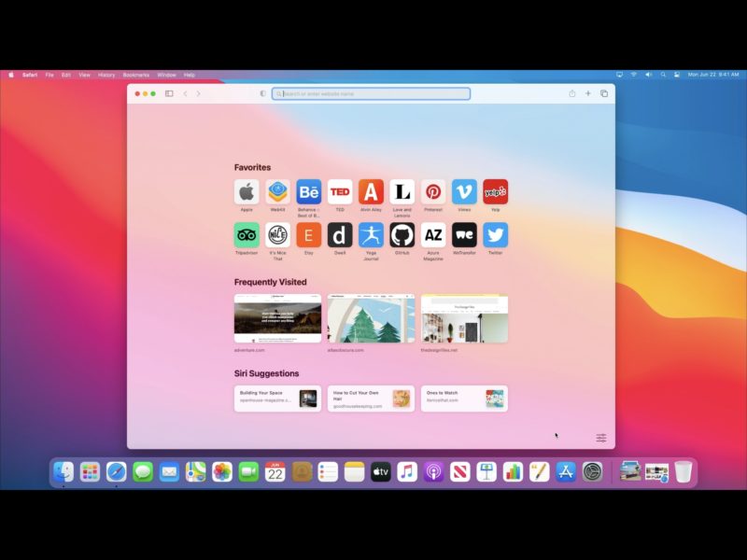Open App Store from the Dock
The image size is (747, 560).
[566, 472]
